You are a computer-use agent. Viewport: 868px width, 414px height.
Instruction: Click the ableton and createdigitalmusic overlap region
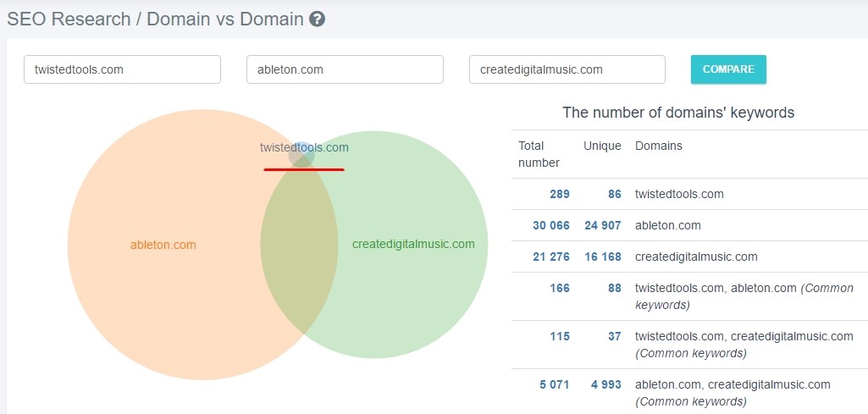298,254
